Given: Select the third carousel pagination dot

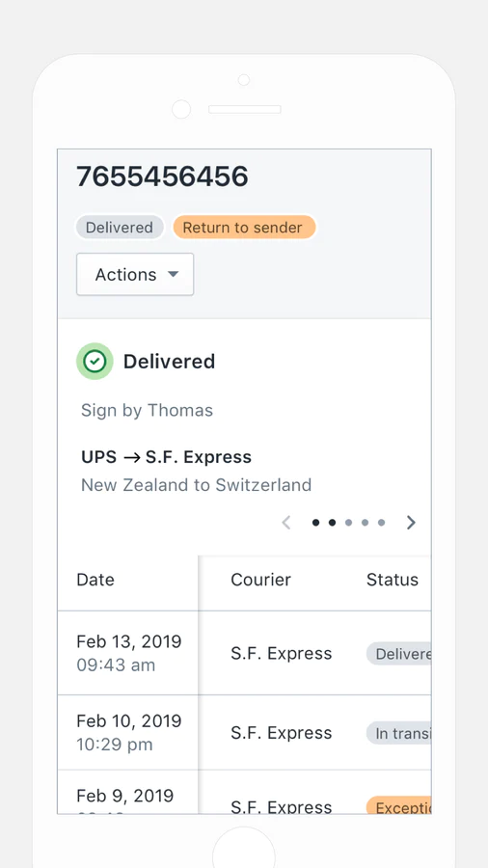Looking at the screenshot, I should tap(348, 523).
